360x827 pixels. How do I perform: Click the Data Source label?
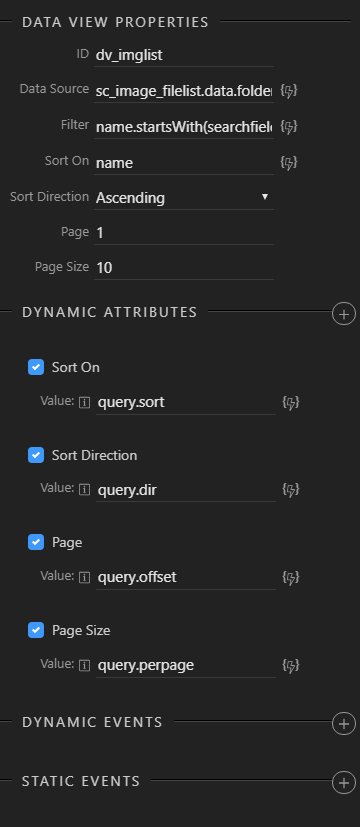[x=54, y=89]
